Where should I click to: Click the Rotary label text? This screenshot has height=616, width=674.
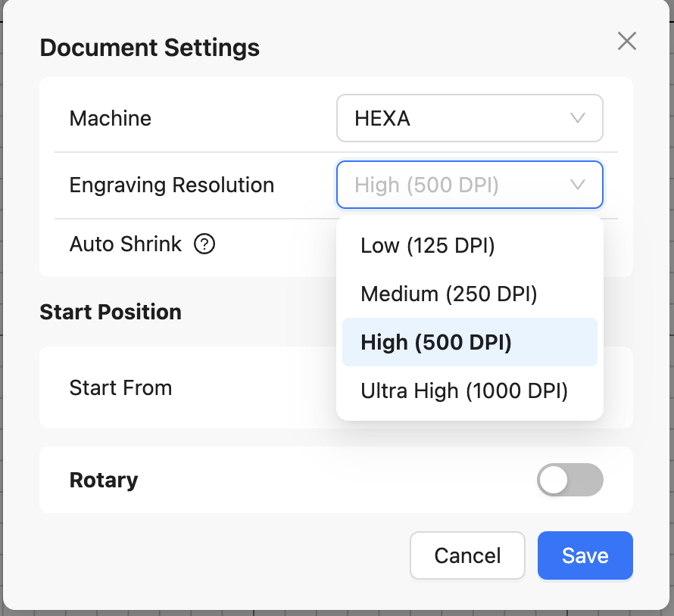point(104,481)
